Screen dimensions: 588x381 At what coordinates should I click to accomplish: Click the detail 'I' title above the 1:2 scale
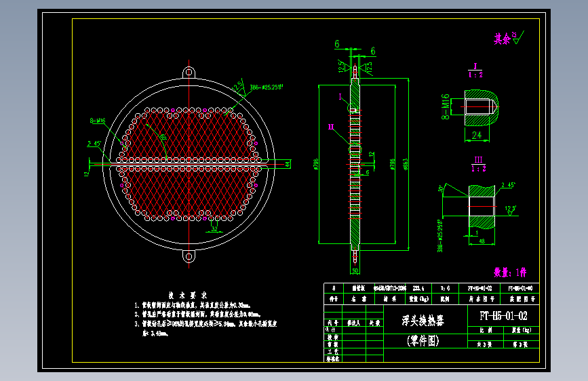(x=475, y=66)
